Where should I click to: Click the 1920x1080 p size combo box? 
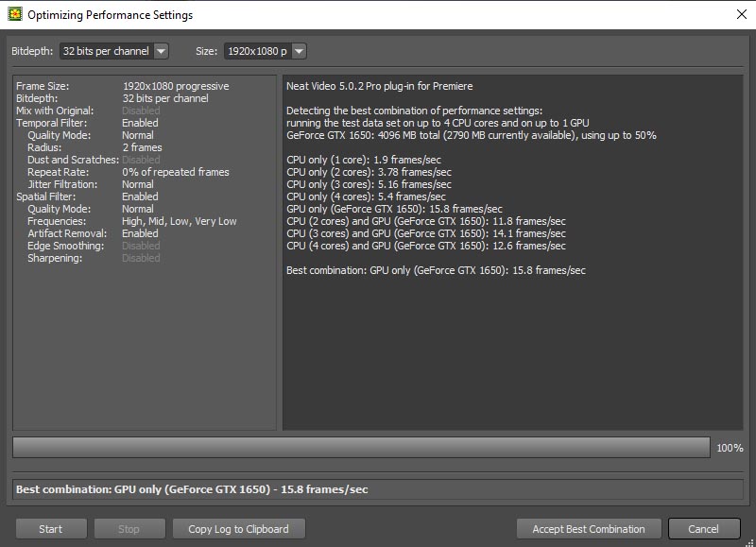266,51
